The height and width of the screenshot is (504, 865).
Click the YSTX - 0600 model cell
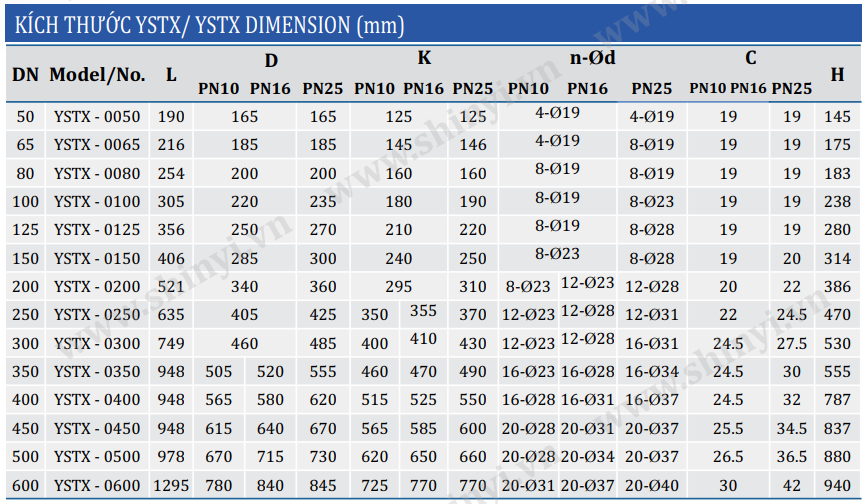(97, 486)
